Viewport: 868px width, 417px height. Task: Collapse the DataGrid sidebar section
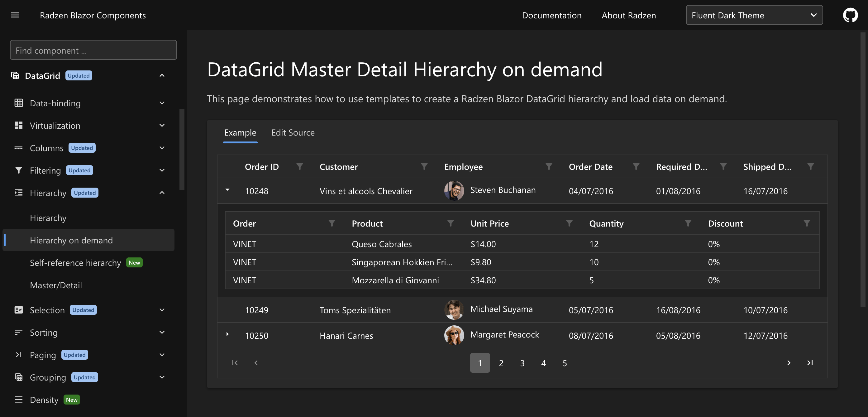coord(162,75)
